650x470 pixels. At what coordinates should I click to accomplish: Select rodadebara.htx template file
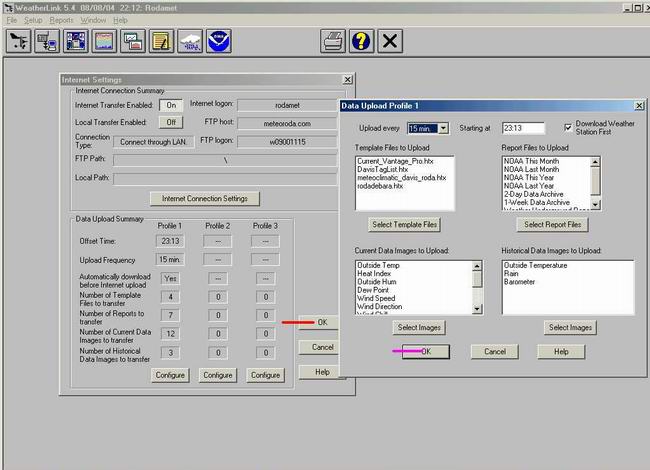(380, 186)
